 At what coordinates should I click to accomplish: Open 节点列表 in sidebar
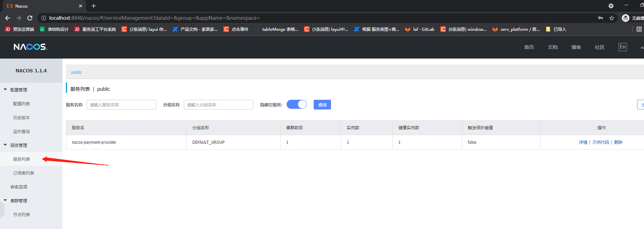pos(22,214)
